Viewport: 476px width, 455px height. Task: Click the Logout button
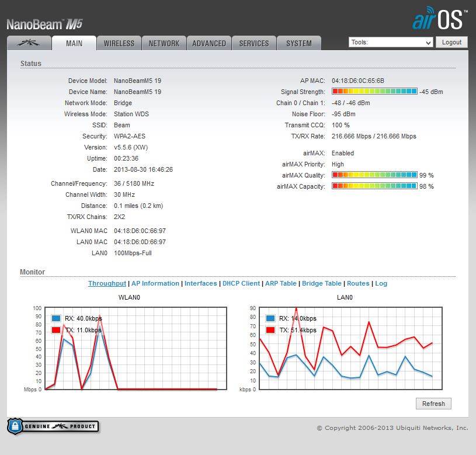(x=451, y=42)
